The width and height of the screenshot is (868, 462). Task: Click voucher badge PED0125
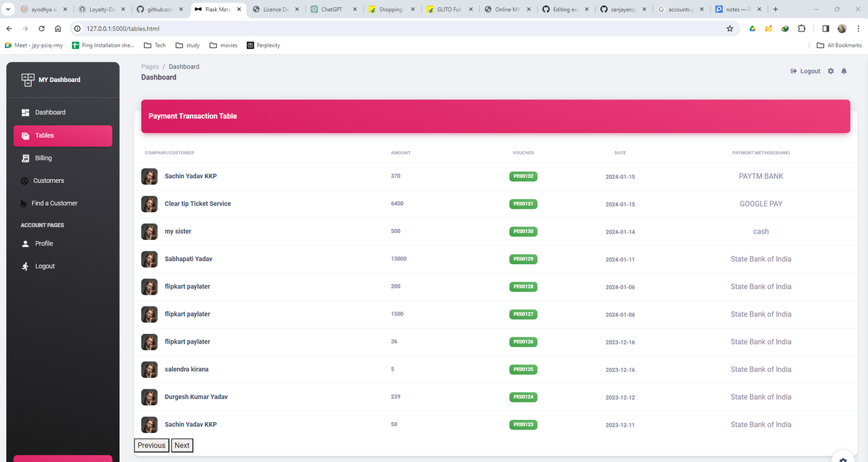(x=523, y=370)
